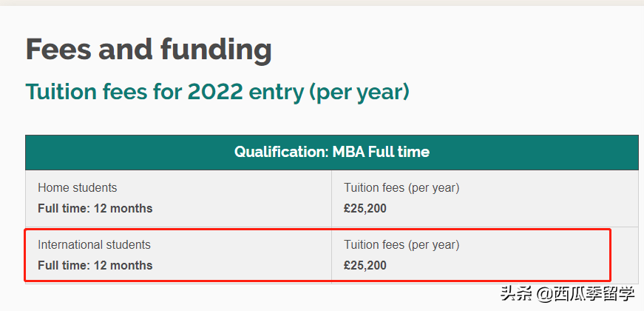Click the "@西瓜季留学" watermark handle
This screenshot has height=311, width=644.
(x=585, y=294)
